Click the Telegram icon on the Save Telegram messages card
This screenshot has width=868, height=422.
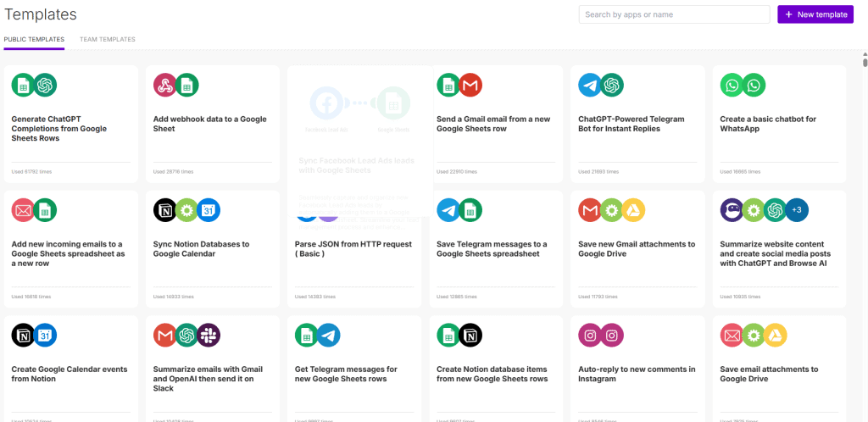coord(448,210)
